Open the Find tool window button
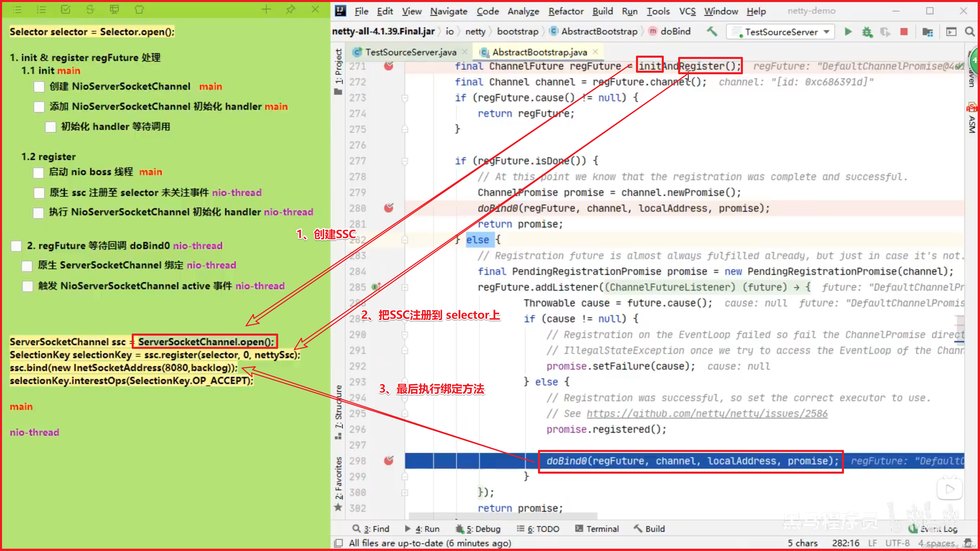This screenshot has width=980, height=551. point(371,529)
